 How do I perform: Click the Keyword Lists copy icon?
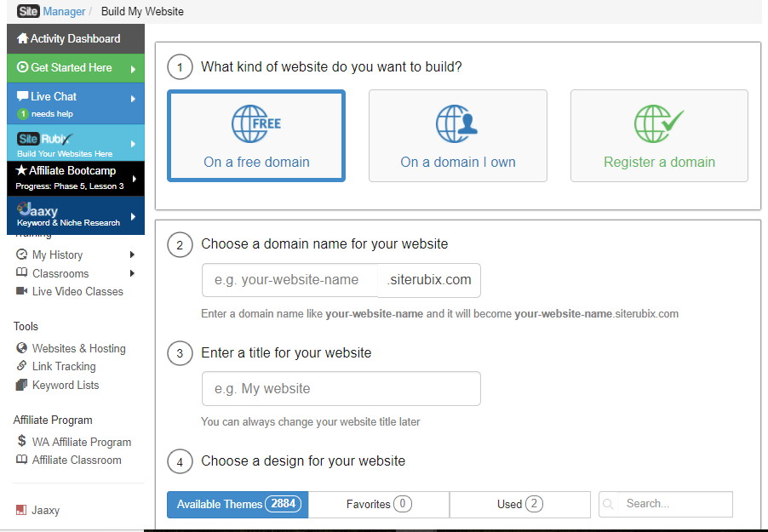tap(21, 385)
